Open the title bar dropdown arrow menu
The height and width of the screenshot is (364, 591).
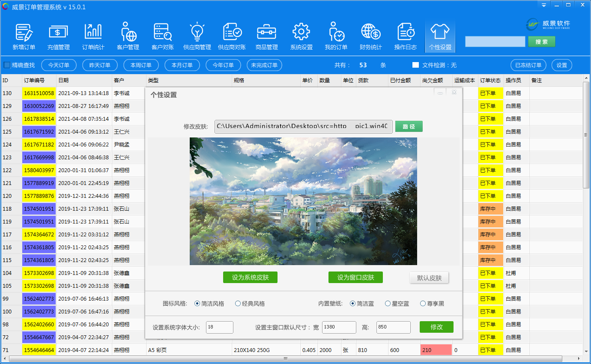543,5
